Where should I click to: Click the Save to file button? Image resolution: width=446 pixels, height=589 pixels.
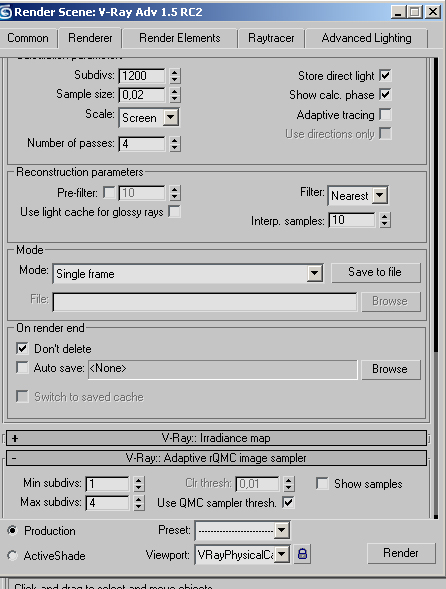pyautogui.click(x=375, y=272)
